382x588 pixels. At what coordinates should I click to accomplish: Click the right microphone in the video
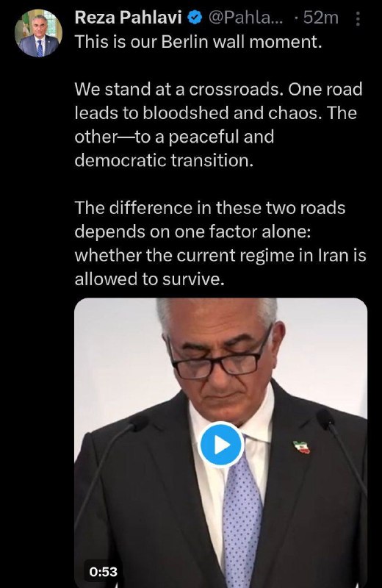tap(340, 450)
